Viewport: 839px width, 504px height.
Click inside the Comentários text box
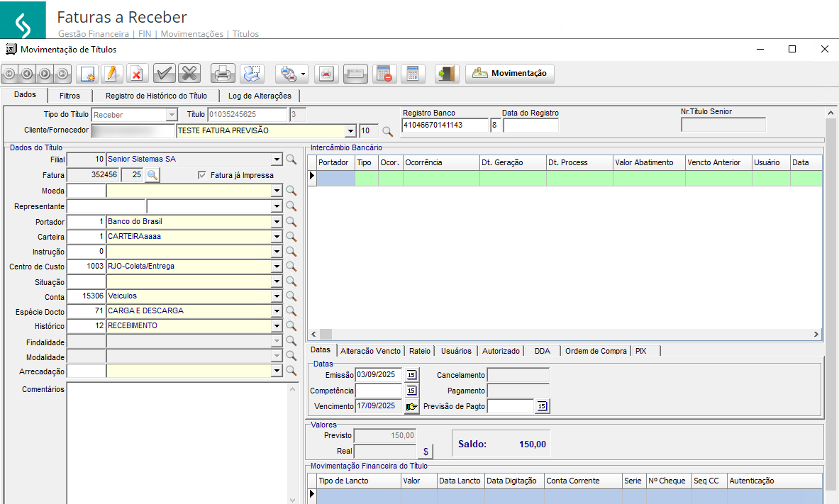pyautogui.click(x=177, y=439)
